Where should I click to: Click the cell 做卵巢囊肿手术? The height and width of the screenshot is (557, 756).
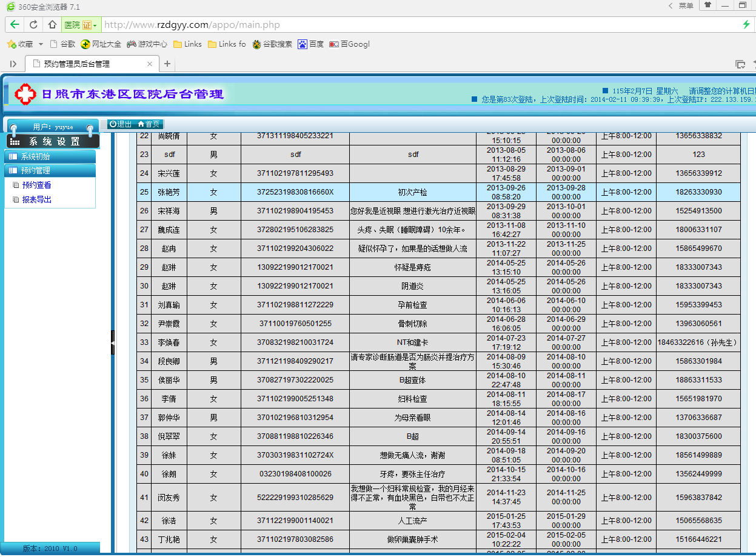click(x=413, y=539)
